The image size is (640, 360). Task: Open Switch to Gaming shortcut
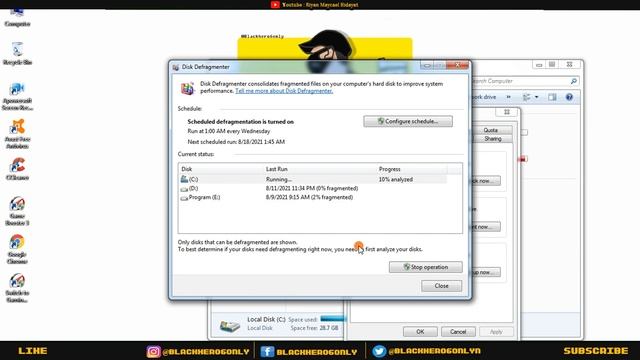coord(17,288)
